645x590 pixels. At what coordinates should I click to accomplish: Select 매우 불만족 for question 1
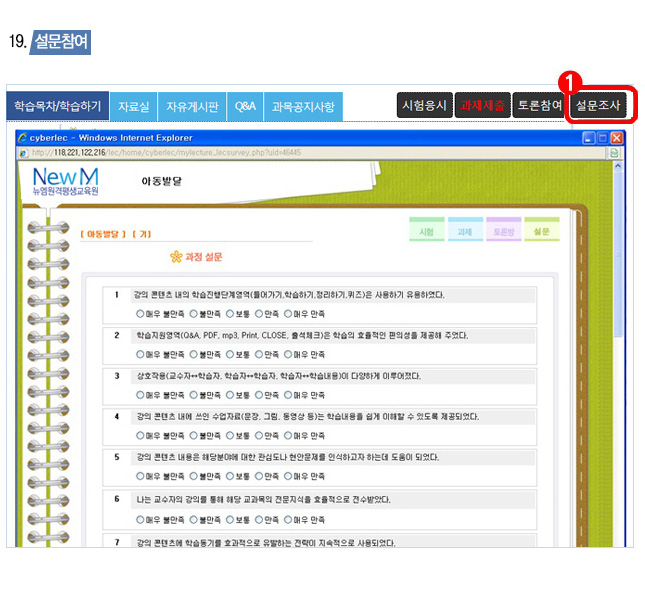point(140,313)
